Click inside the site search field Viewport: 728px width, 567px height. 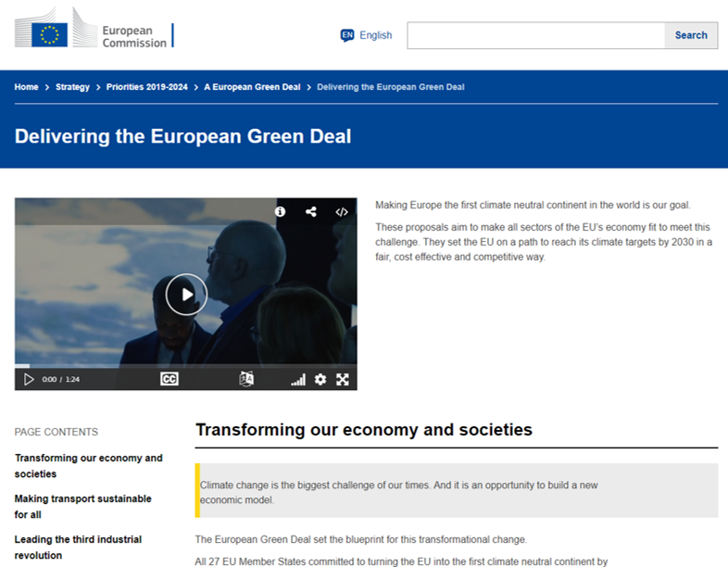coord(536,35)
